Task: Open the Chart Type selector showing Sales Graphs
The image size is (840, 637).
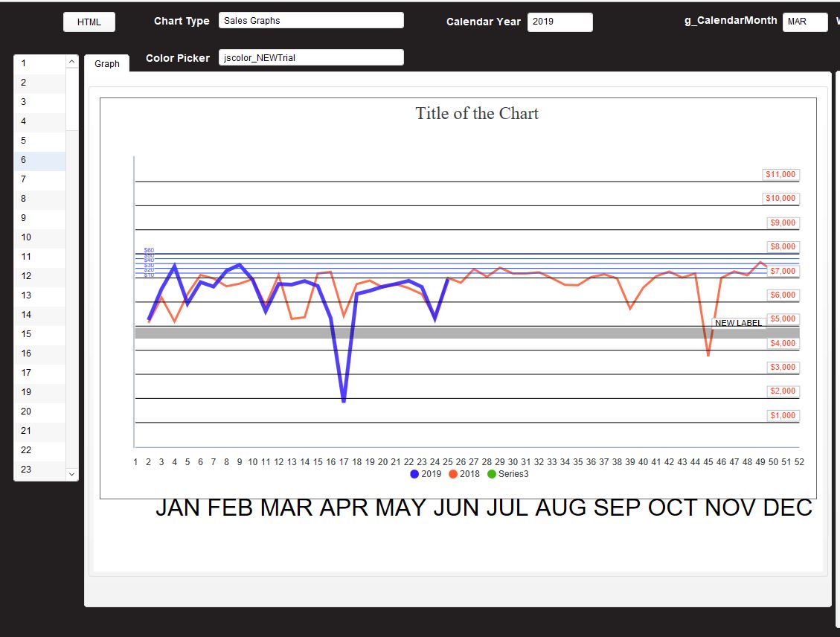Action: click(x=311, y=19)
